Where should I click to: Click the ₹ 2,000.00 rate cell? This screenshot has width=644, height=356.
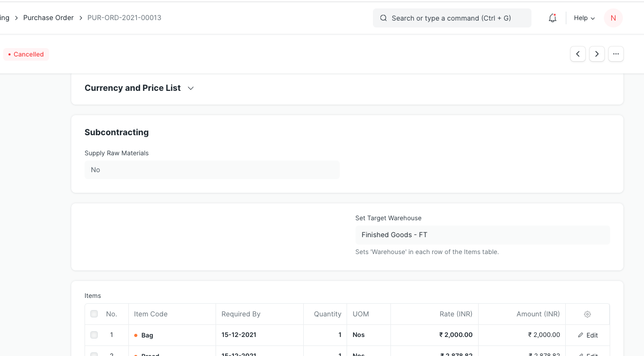434,335
